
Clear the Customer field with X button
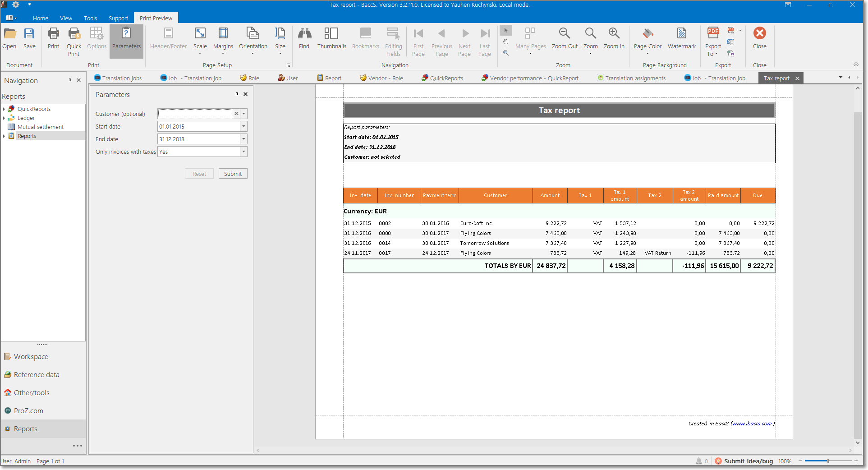(236, 114)
